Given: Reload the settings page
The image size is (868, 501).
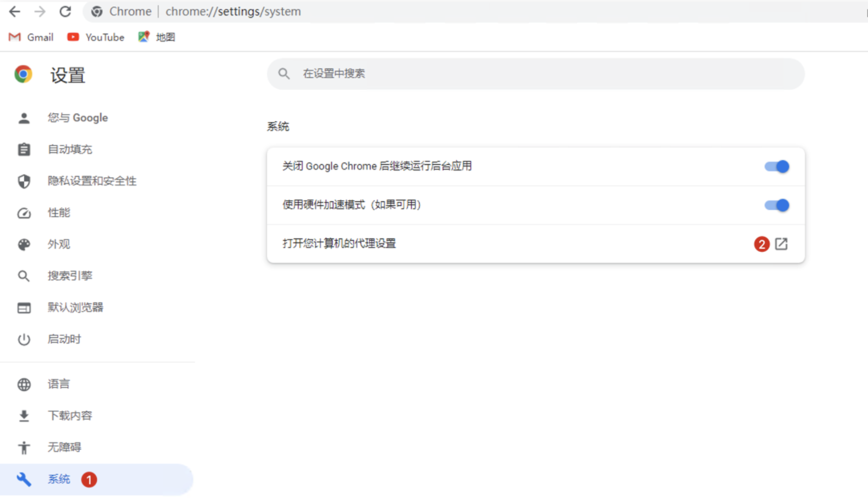Looking at the screenshot, I should pos(65,11).
